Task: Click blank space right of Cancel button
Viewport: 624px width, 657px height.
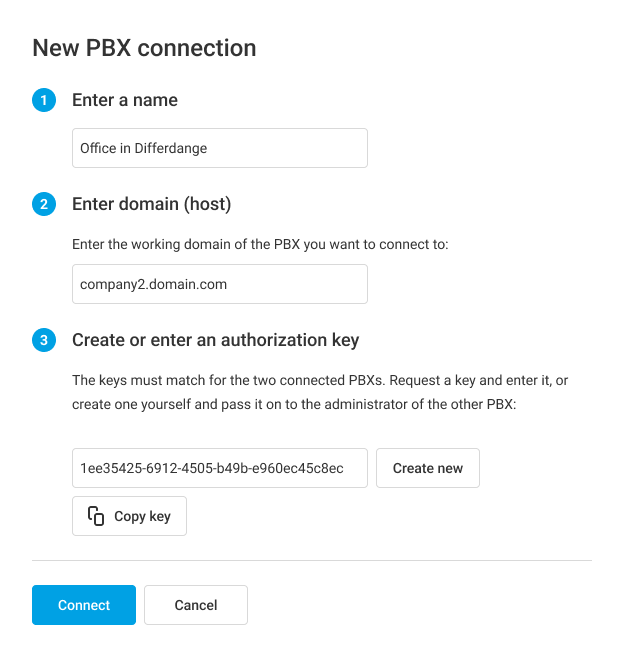Action: [x=420, y=605]
